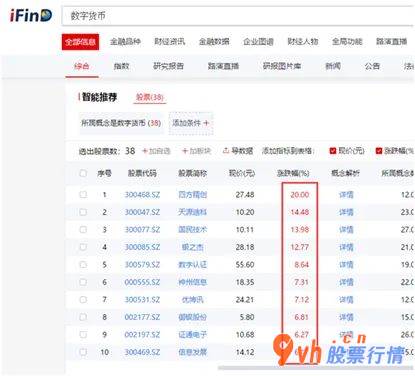Tick the checkbox for row 7, 300531.SZ
415x376 pixels.
[x=83, y=300]
